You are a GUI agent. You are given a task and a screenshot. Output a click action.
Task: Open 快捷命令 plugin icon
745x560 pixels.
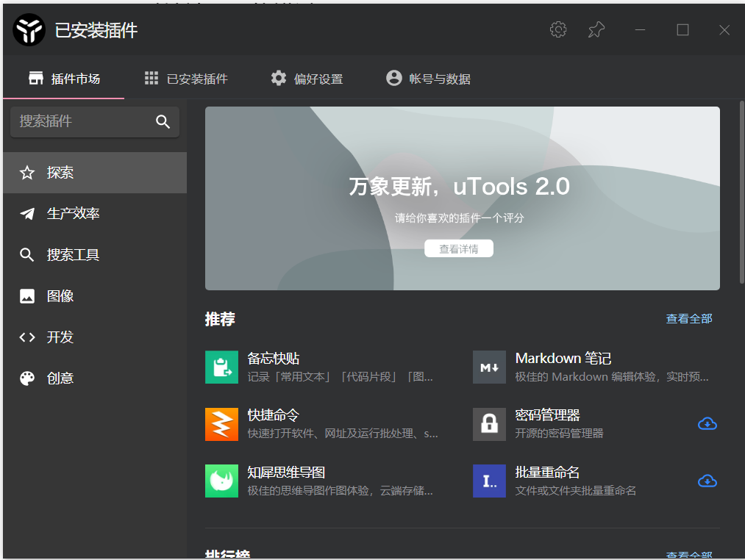point(221,424)
